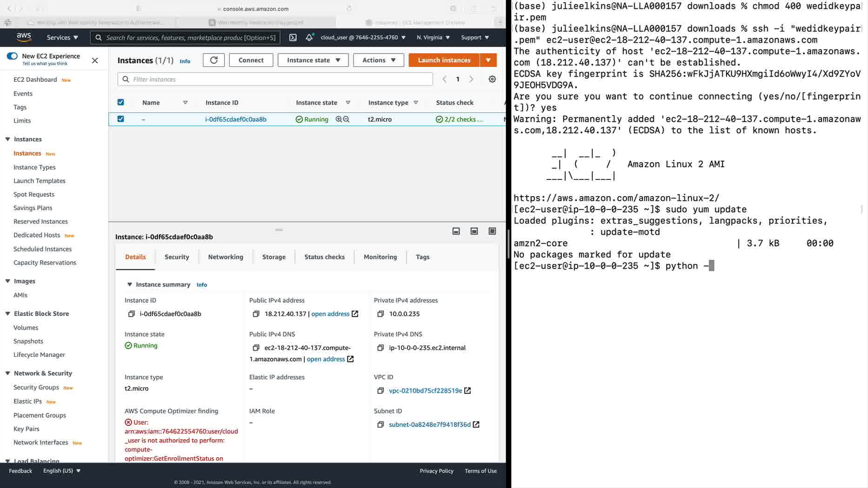The height and width of the screenshot is (488, 868).
Task: Open EC2 Dashboard in sidebar
Action: pos(35,79)
